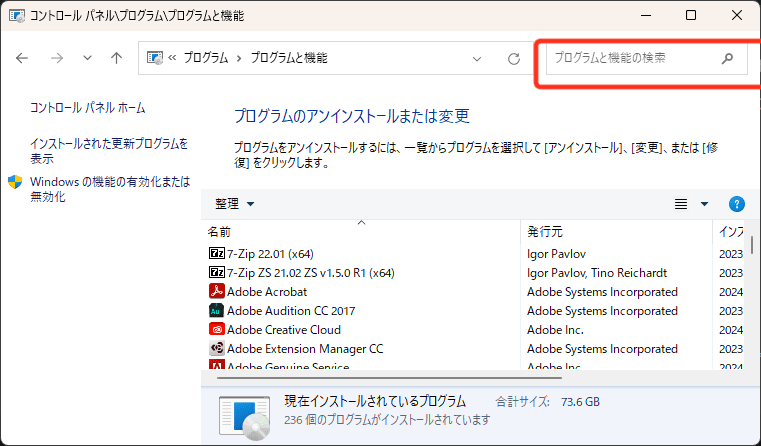Click the view layout icon
Viewport: 761px width, 446px height.
pos(681,204)
